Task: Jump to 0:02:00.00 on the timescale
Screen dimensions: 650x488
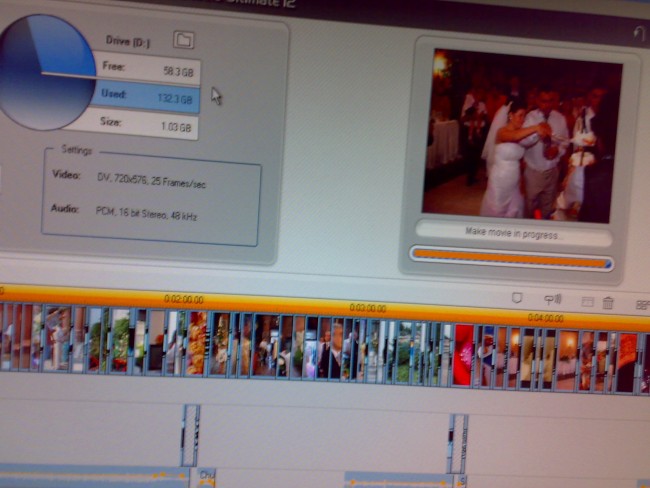Action: pos(184,299)
